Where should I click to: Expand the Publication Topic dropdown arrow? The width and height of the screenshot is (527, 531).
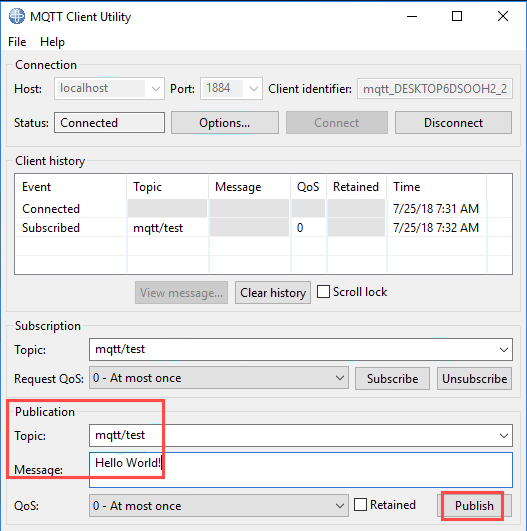pos(504,436)
